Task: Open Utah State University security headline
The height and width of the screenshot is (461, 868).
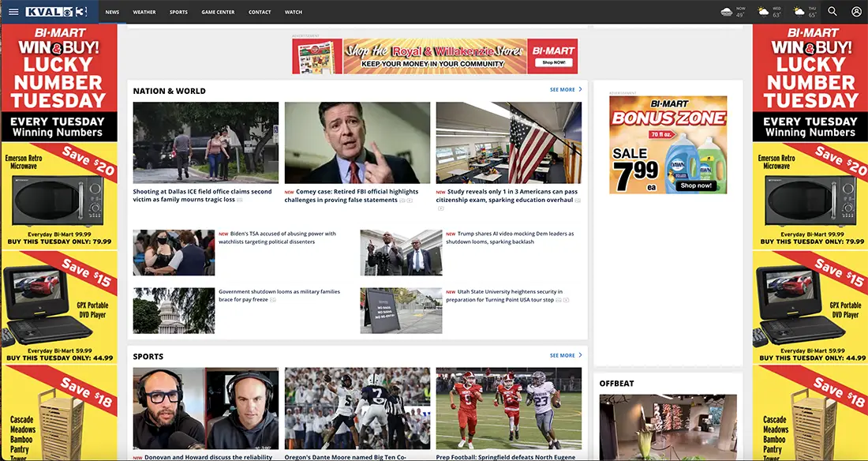Action: 504,295
